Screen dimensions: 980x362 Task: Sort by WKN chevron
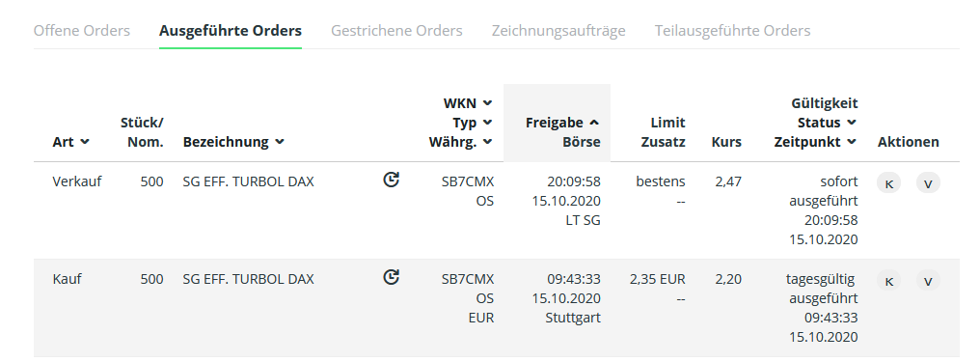487,103
